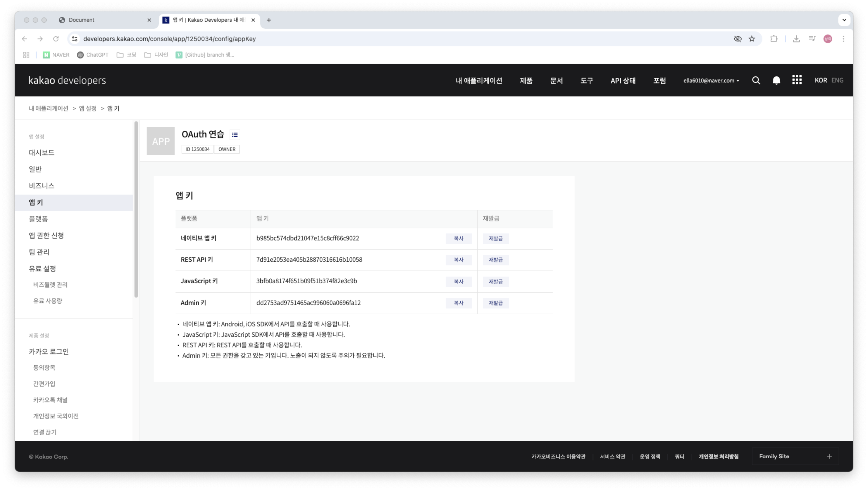Viewport: 868px width, 490px height.
Task: Open notifications bell in Kakao header
Action: (x=776, y=80)
